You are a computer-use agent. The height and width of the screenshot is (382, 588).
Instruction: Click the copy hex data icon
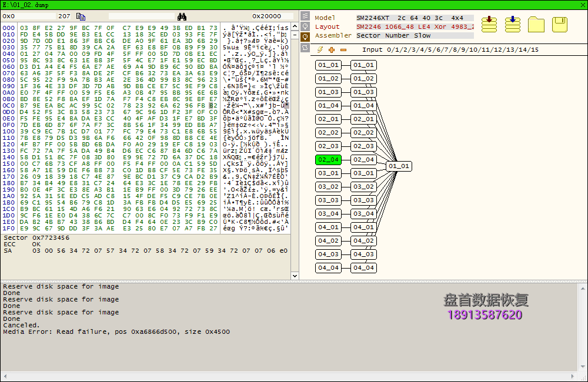(81, 16)
